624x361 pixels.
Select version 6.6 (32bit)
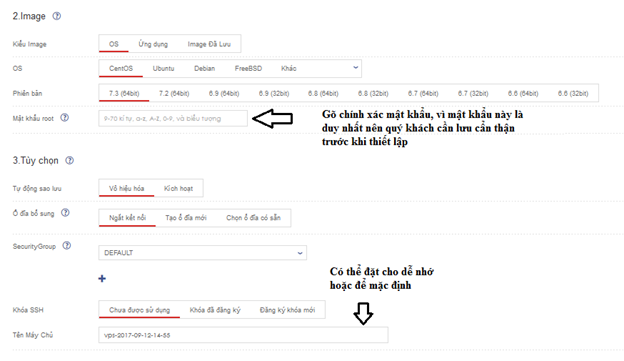click(x=573, y=94)
